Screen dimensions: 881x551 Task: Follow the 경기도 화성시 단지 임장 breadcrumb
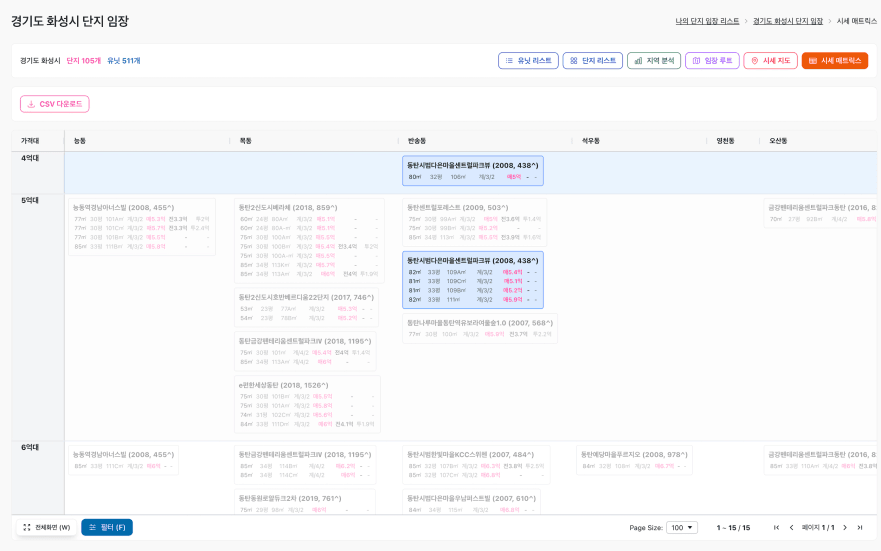(x=788, y=21)
